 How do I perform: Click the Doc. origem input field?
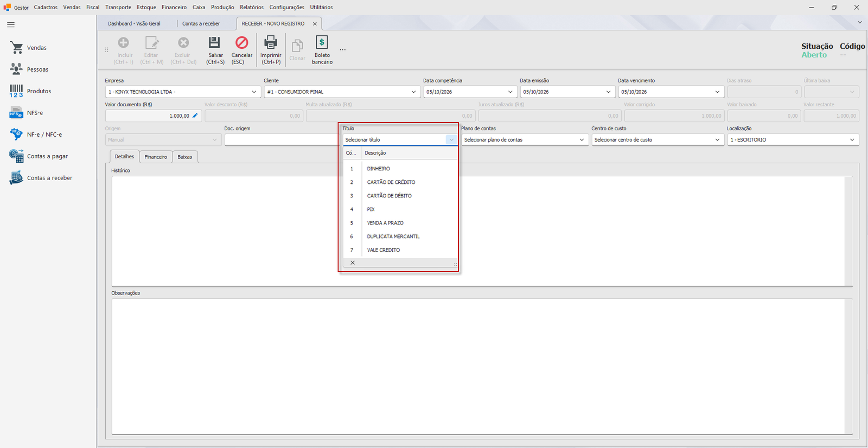click(x=282, y=140)
